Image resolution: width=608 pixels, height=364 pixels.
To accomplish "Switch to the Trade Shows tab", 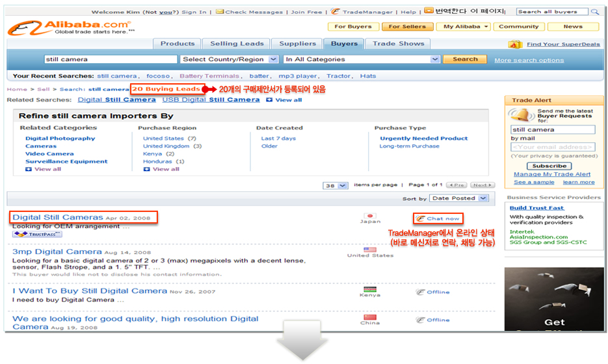I will (398, 44).
